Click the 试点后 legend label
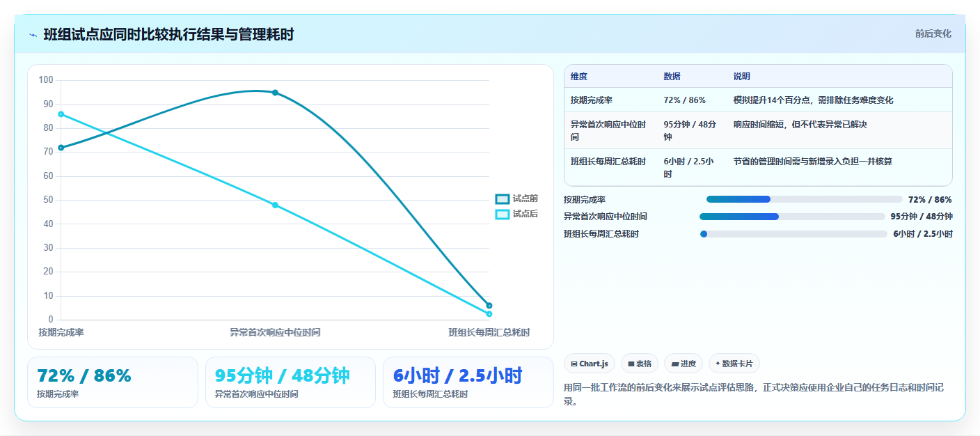This screenshot has height=436, width=980. (525, 215)
